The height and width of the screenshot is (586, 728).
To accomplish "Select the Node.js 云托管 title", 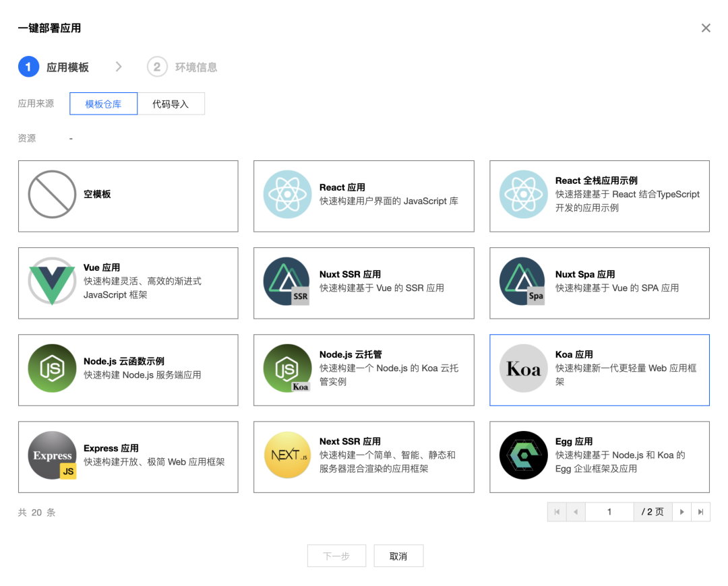I will (351, 354).
